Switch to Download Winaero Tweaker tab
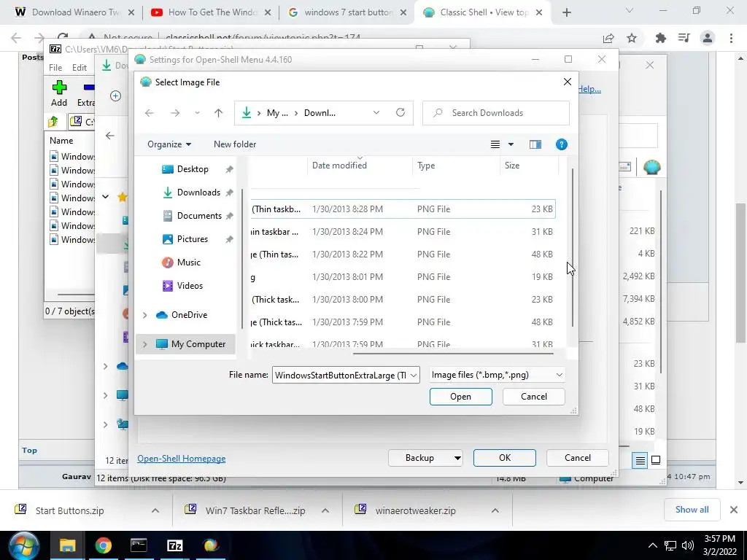 (75, 12)
